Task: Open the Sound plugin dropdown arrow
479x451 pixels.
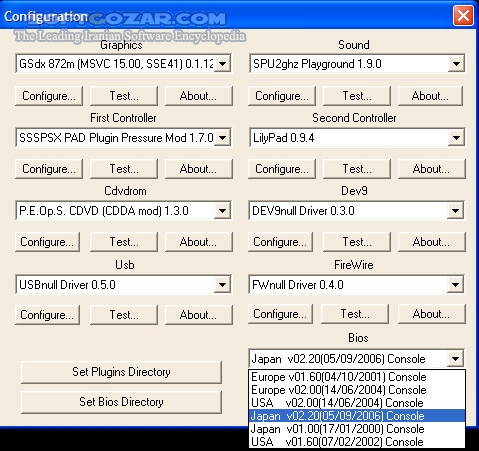Action: point(456,63)
